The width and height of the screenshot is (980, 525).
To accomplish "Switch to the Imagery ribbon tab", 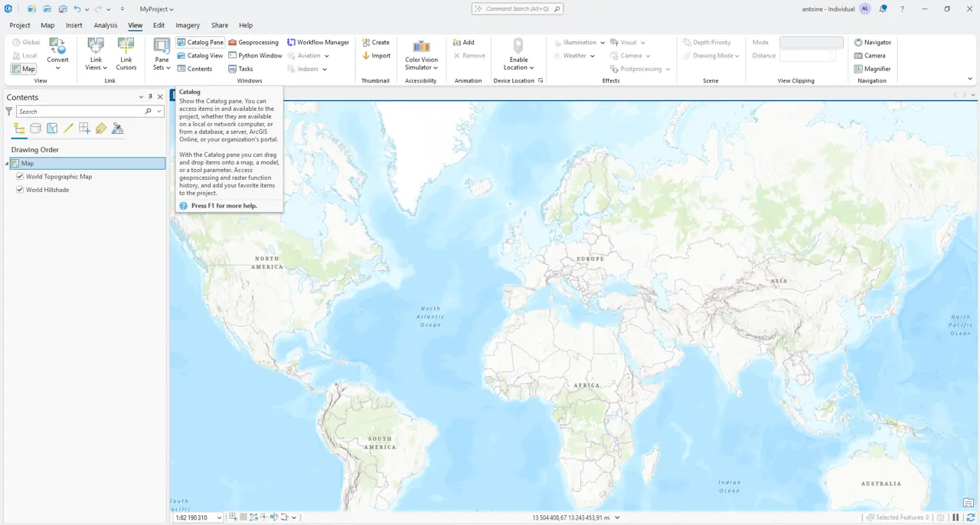I will pyautogui.click(x=187, y=24).
